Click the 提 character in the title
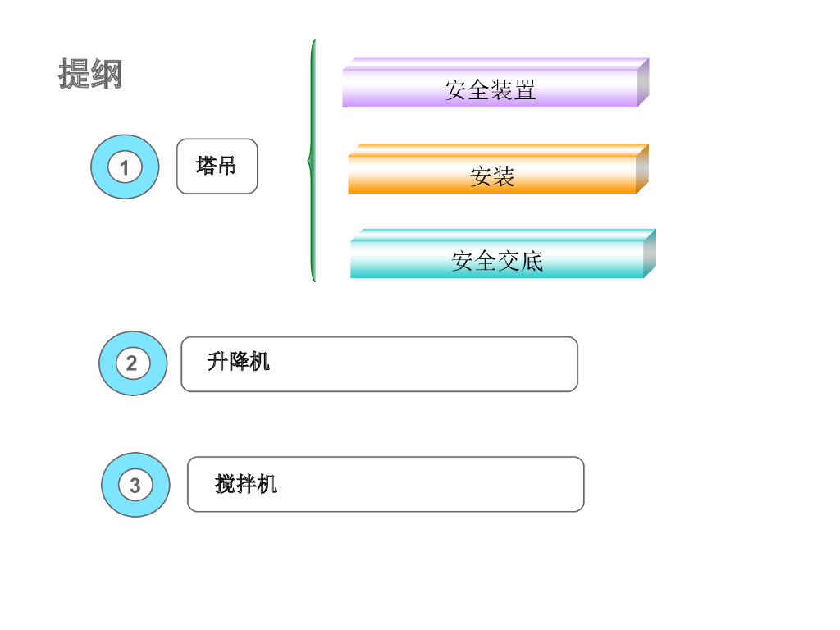The width and height of the screenshot is (840, 630). 75,74
